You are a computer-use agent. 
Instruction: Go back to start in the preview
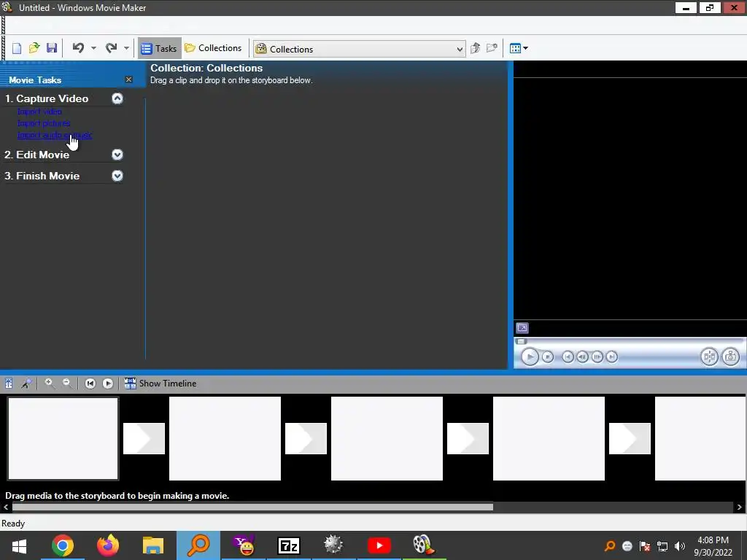[568, 357]
